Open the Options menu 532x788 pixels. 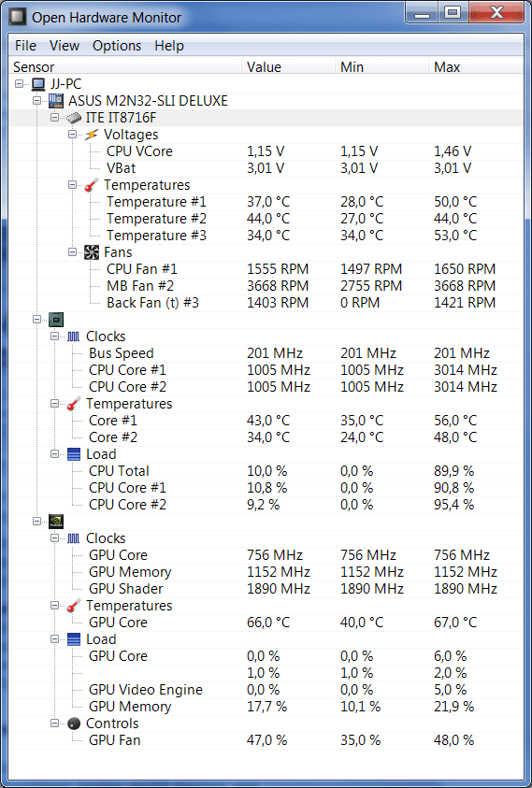click(117, 46)
